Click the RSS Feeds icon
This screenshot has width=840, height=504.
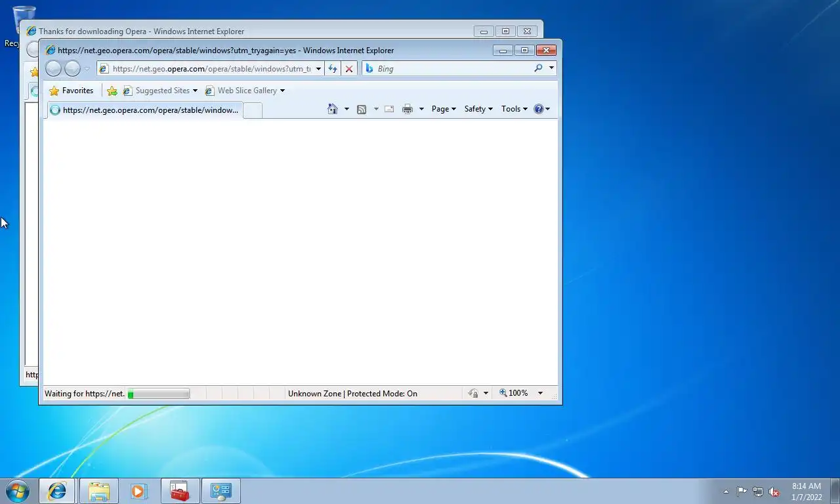pos(362,109)
